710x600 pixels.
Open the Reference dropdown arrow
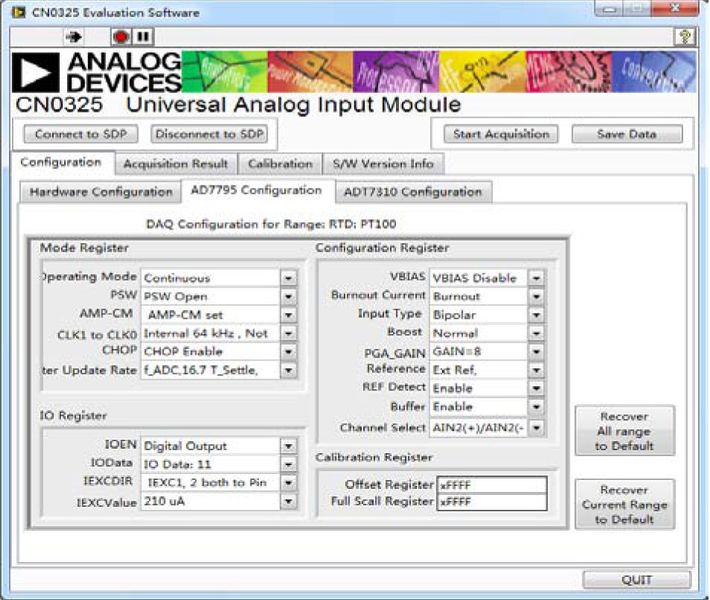coord(536,370)
